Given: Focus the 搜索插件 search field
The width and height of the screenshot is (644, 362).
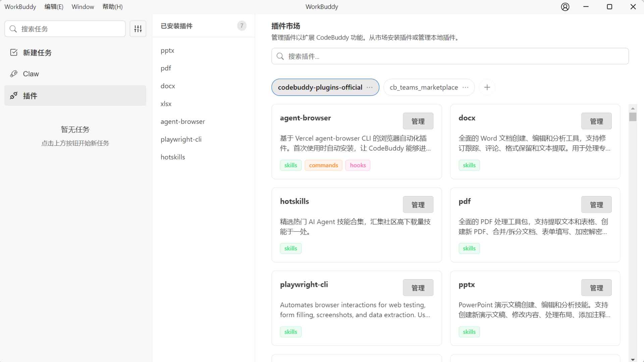Looking at the screenshot, I should point(449,56).
